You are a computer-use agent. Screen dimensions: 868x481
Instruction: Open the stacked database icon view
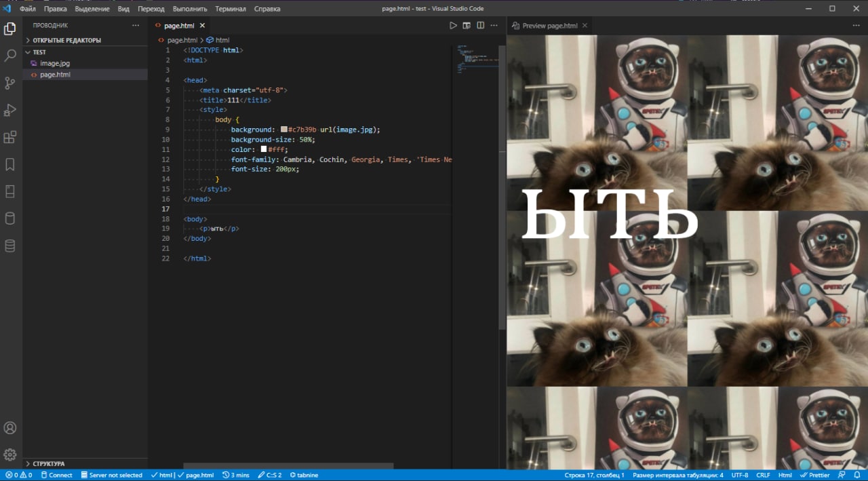(x=10, y=246)
